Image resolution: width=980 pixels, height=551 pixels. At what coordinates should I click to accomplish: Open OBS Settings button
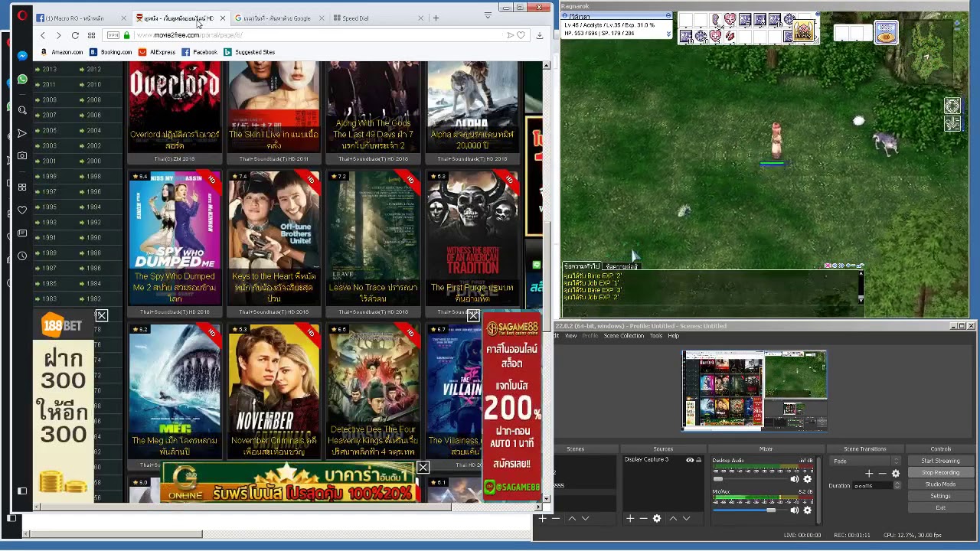tap(940, 496)
